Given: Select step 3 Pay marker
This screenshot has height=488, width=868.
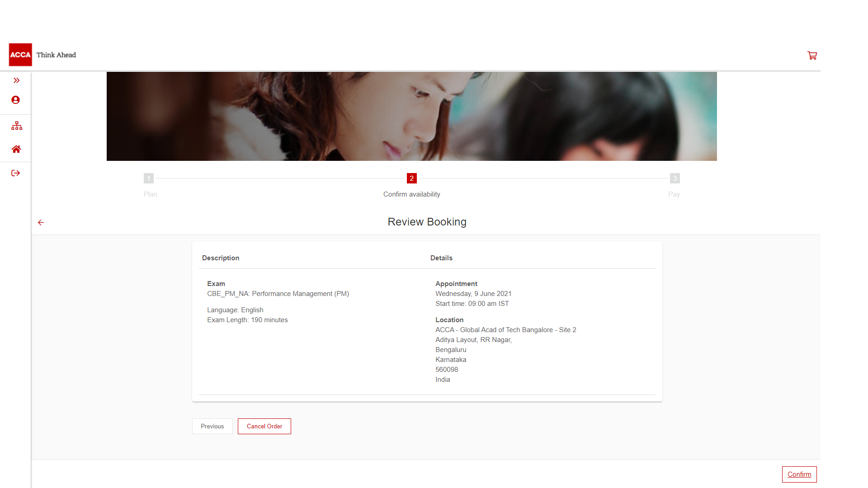Looking at the screenshot, I should point(675,178).
